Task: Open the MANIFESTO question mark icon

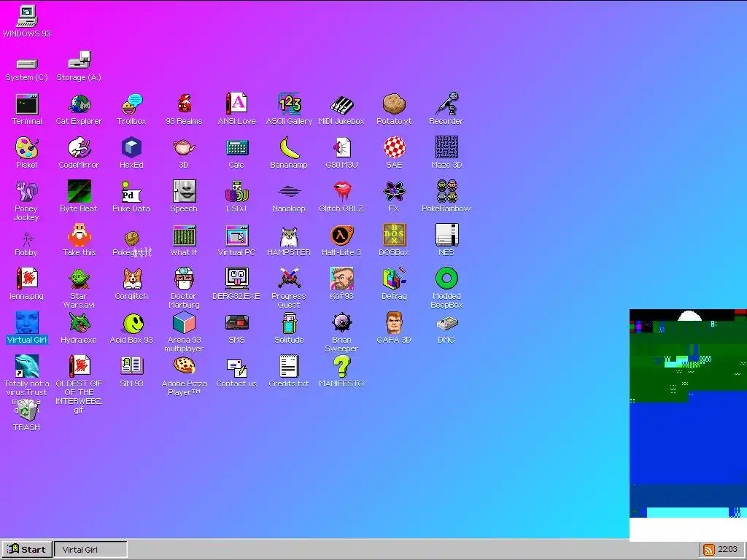Action: [x=341, y=367]
